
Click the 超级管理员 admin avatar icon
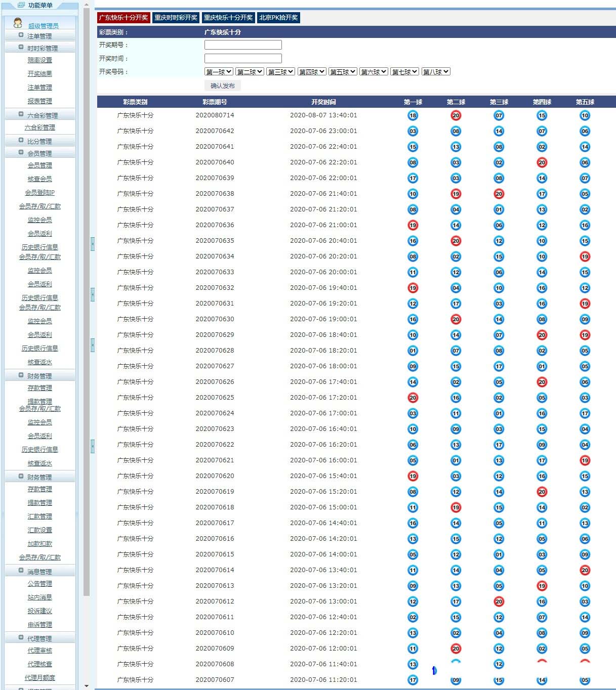18,23
